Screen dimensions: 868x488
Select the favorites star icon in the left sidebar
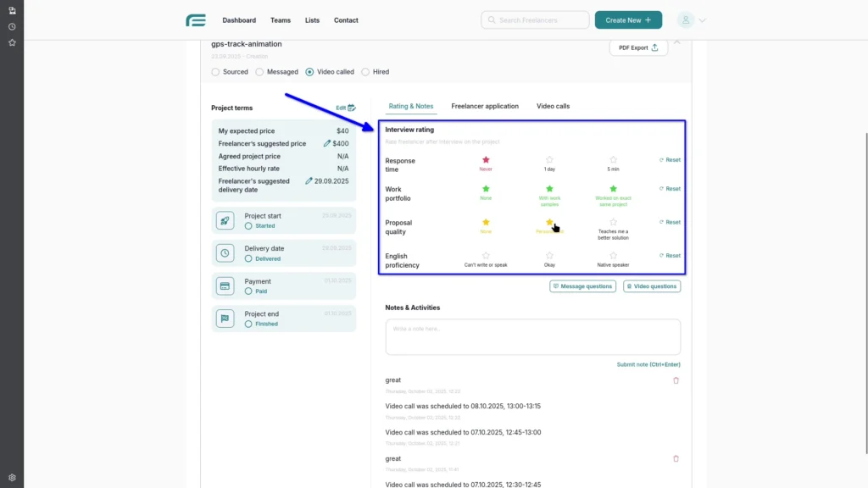[11, 42]
